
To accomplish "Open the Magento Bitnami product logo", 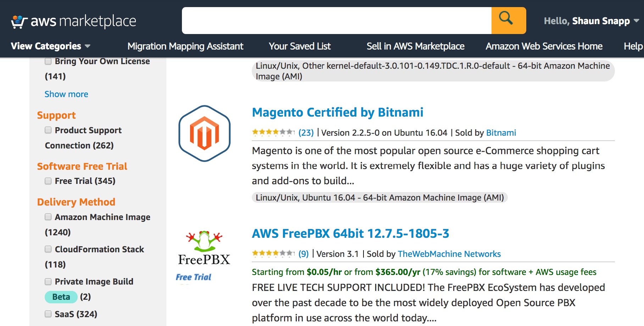I will click(205, 133).
